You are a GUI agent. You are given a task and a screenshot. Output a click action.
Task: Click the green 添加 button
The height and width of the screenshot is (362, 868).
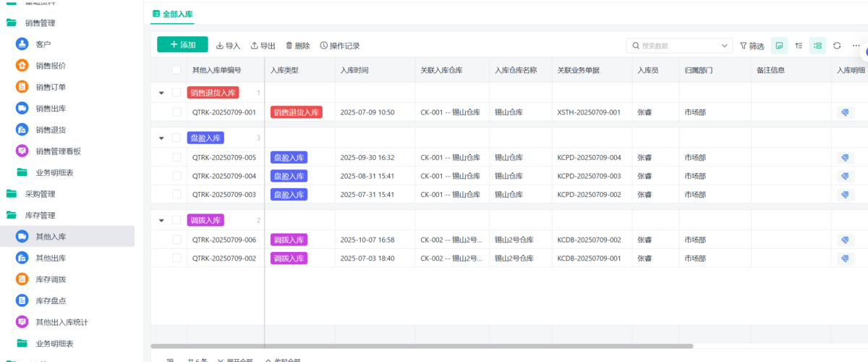182,45
